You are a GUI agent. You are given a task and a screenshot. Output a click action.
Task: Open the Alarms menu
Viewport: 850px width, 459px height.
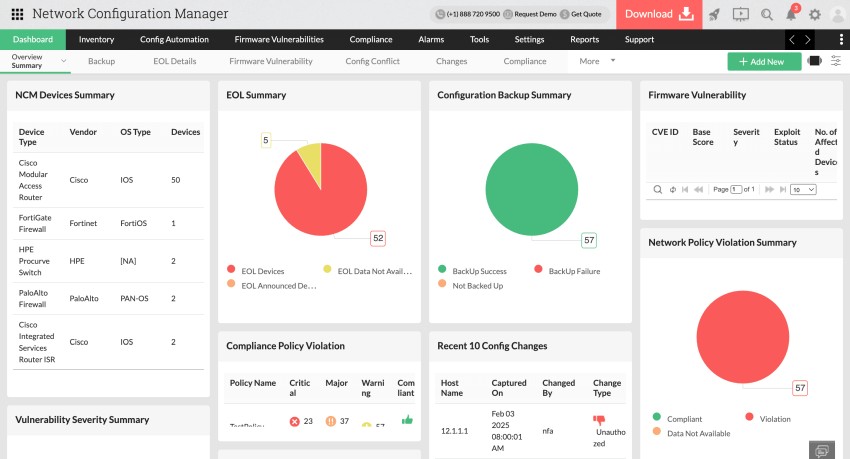click(x=431, y=39)
